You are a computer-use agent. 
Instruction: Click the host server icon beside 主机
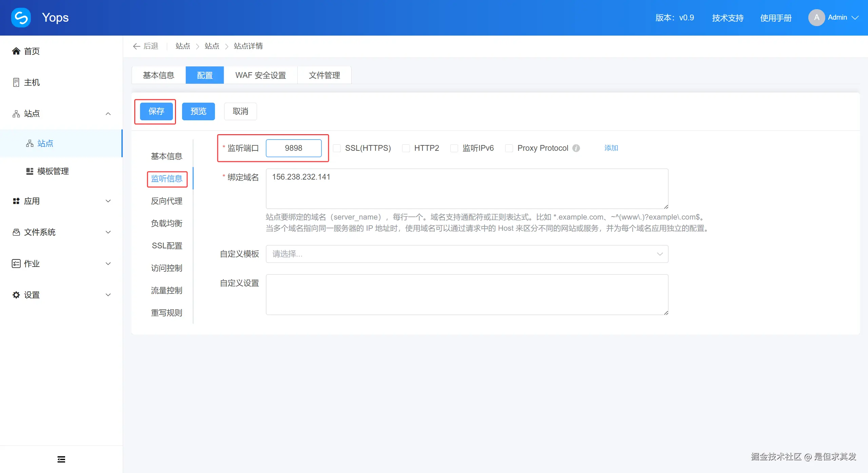click(16, 82)
